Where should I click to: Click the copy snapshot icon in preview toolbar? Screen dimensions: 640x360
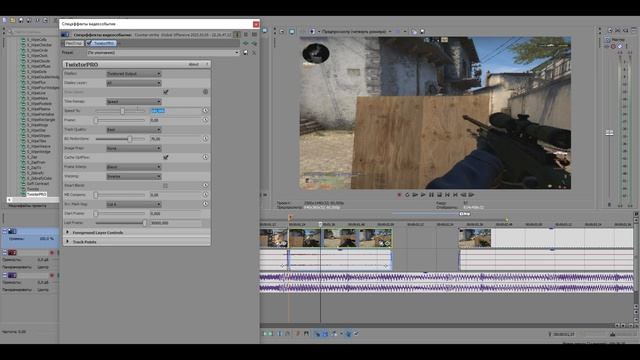point(414,31)
